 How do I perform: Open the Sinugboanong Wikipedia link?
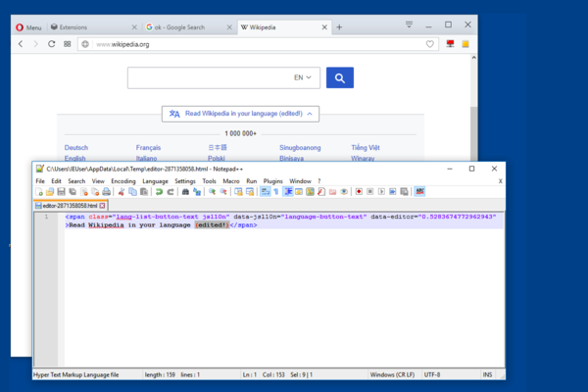[x=300, y=148]
